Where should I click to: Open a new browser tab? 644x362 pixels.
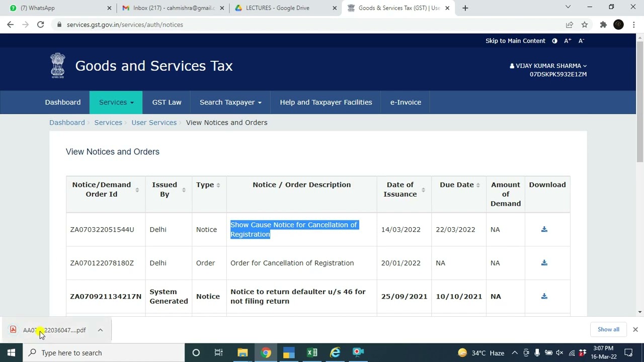(465, 8)
